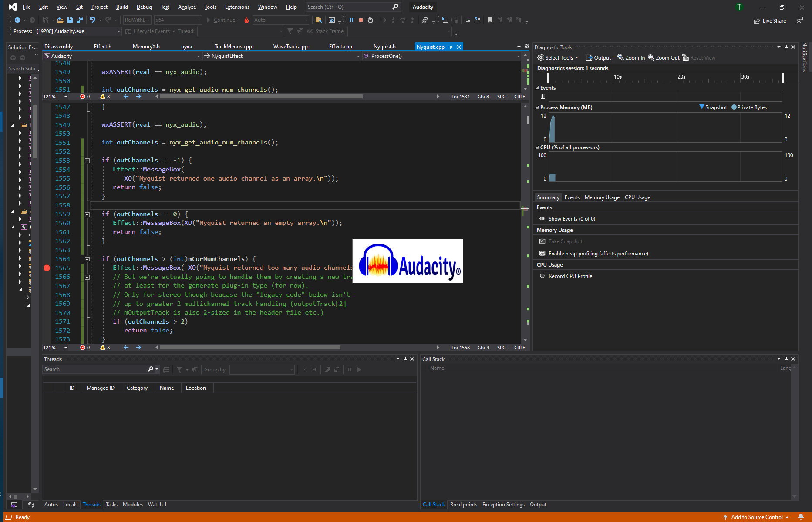The height and width of the screenshot is (522, 812).
Task: Select Record CPU Profile
Action: click(x=569, y=276)
